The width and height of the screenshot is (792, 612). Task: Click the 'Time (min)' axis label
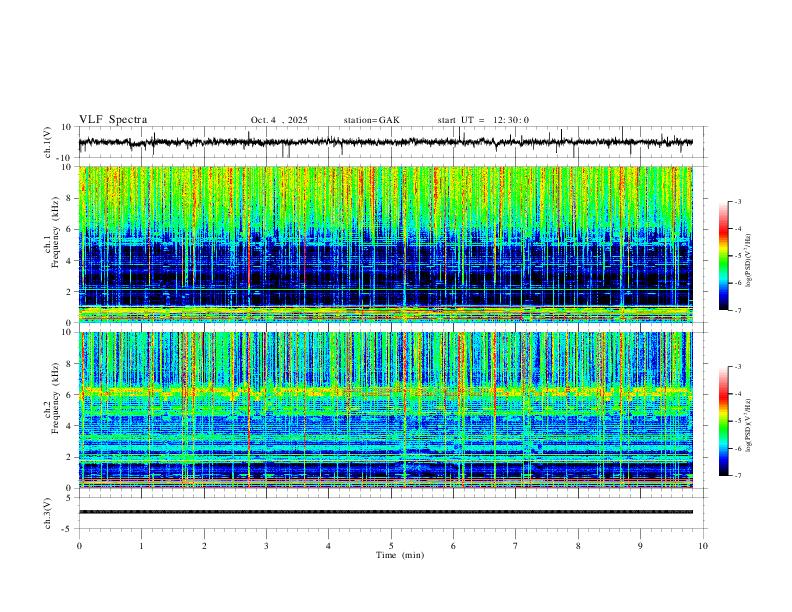400,555
